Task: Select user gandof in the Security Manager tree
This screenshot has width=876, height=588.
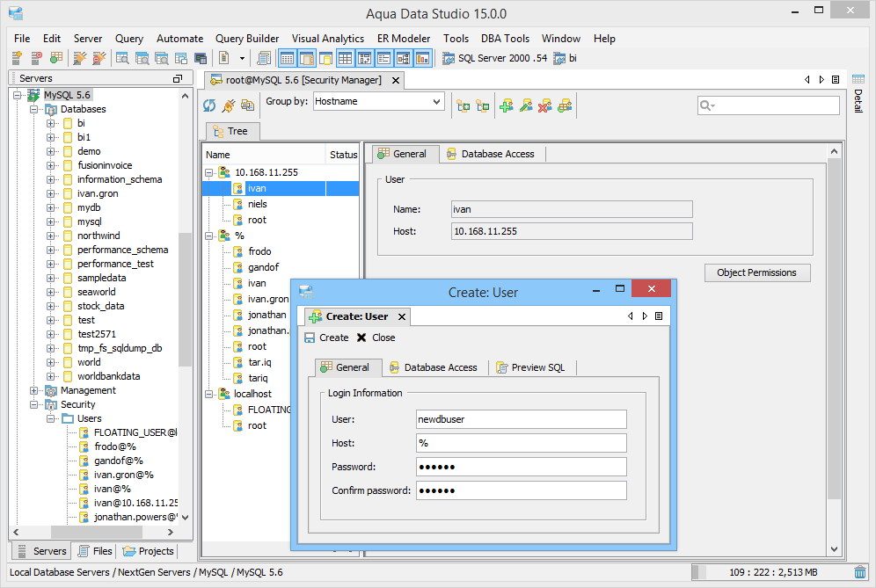Action: pyautogui.click(x=263, y=267)
